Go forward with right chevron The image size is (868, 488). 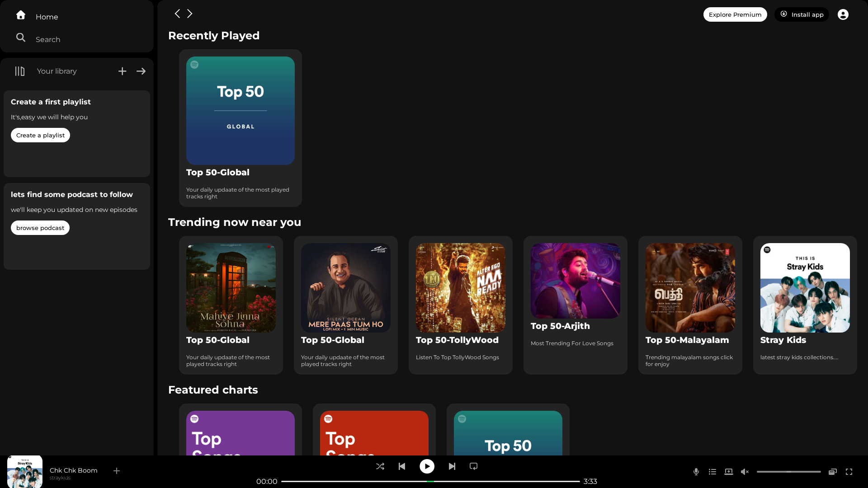(190, 14)
